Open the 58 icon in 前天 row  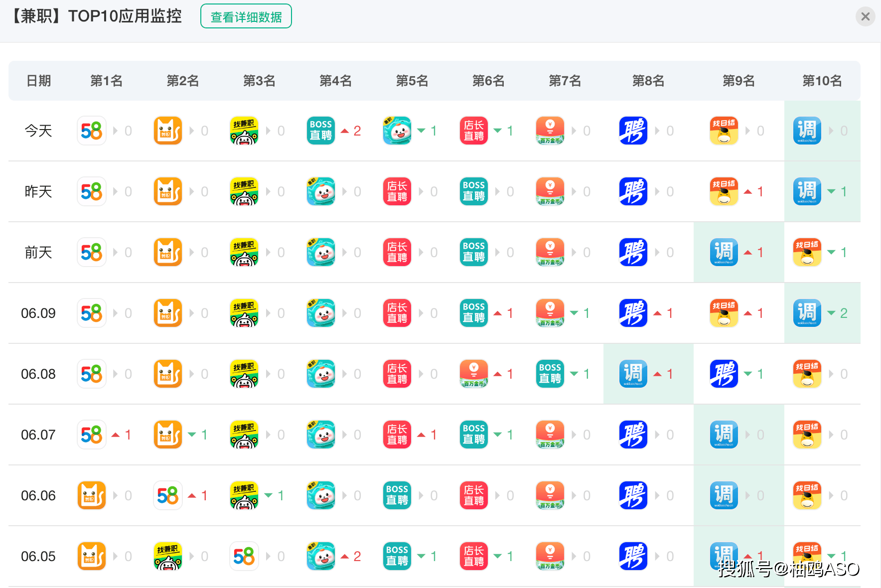click(92, 252)
